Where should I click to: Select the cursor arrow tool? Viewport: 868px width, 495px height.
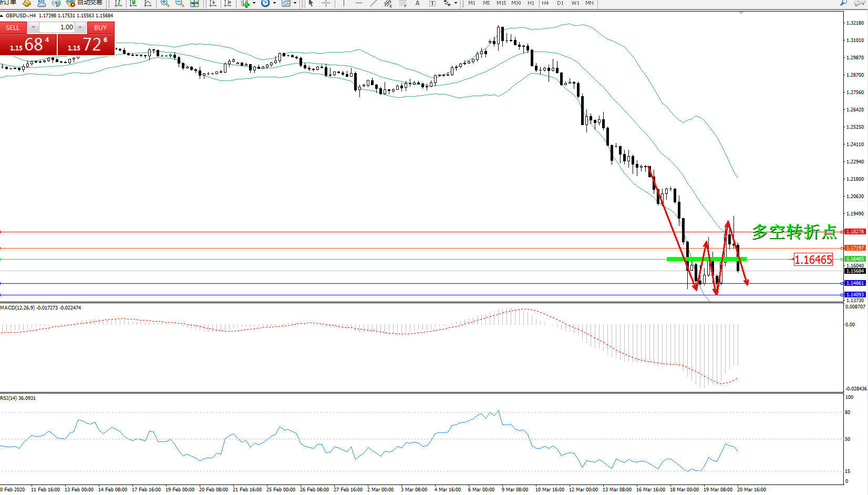pos(311,3)
